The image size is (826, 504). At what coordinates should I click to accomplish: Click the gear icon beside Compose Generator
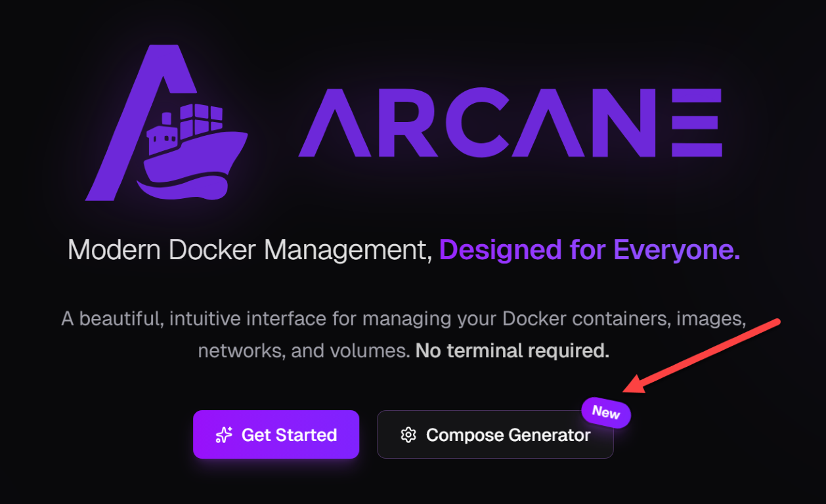tap(408, 434)
